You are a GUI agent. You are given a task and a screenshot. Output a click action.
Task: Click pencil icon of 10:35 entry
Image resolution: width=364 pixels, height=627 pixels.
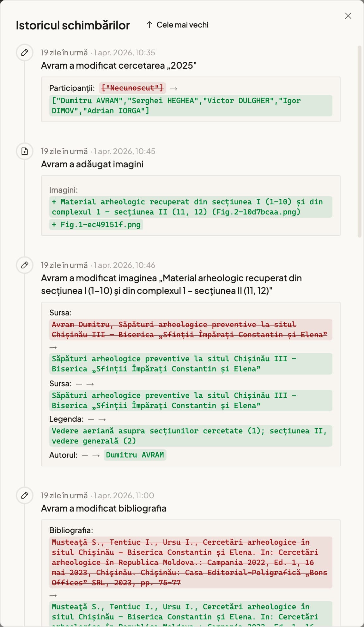(x=25, y=52)
